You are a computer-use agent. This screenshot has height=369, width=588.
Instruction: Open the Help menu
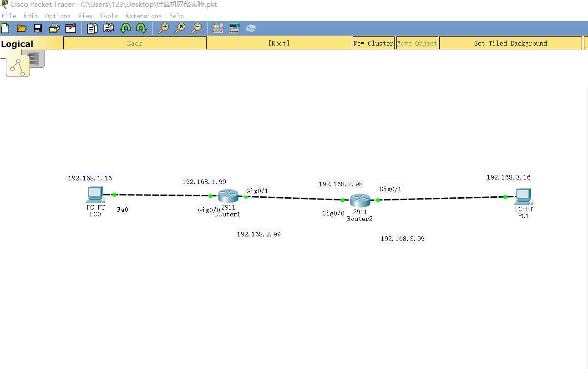click(x=176, y=16)
